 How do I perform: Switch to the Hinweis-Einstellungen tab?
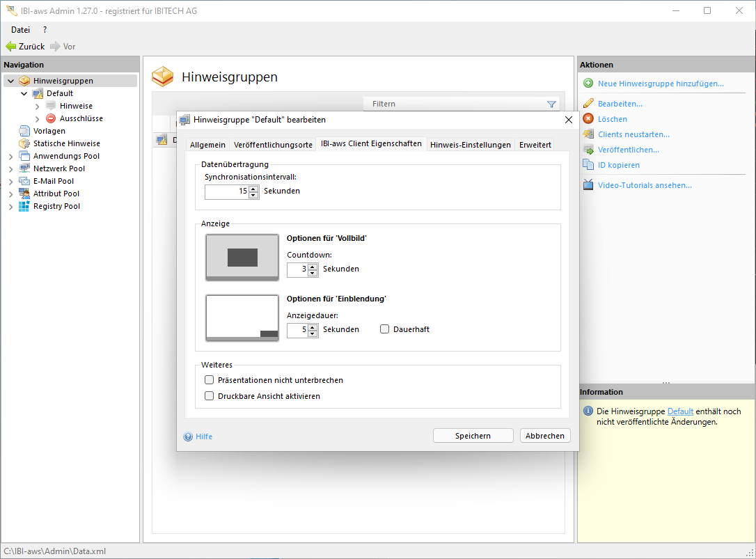tap(470, 145)
